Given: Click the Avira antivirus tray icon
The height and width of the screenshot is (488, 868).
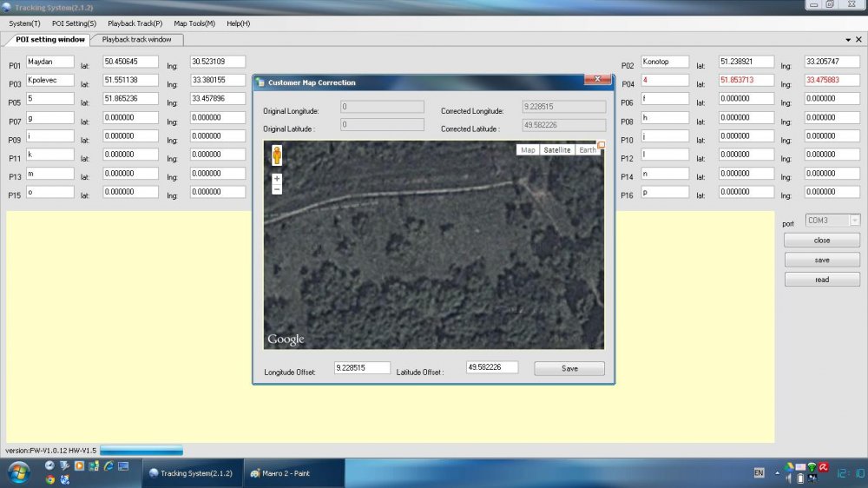Looking at the screenshot, I should tap(822, 466).
